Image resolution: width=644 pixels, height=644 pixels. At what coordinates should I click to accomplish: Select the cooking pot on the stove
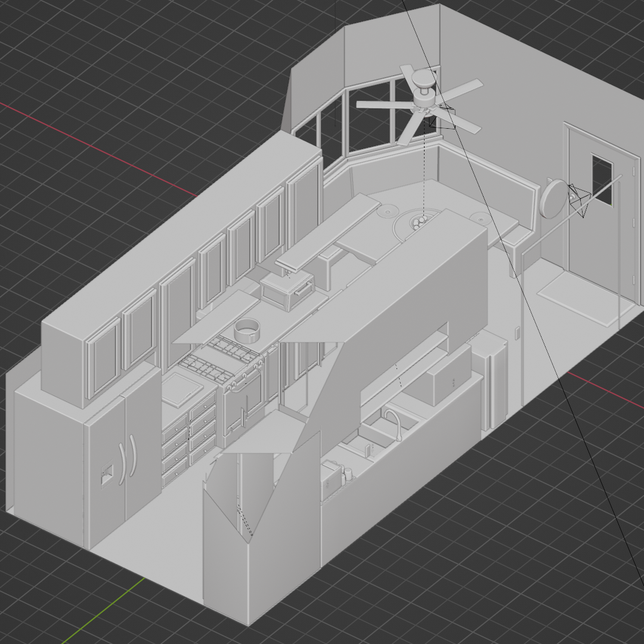pos(247,330)
